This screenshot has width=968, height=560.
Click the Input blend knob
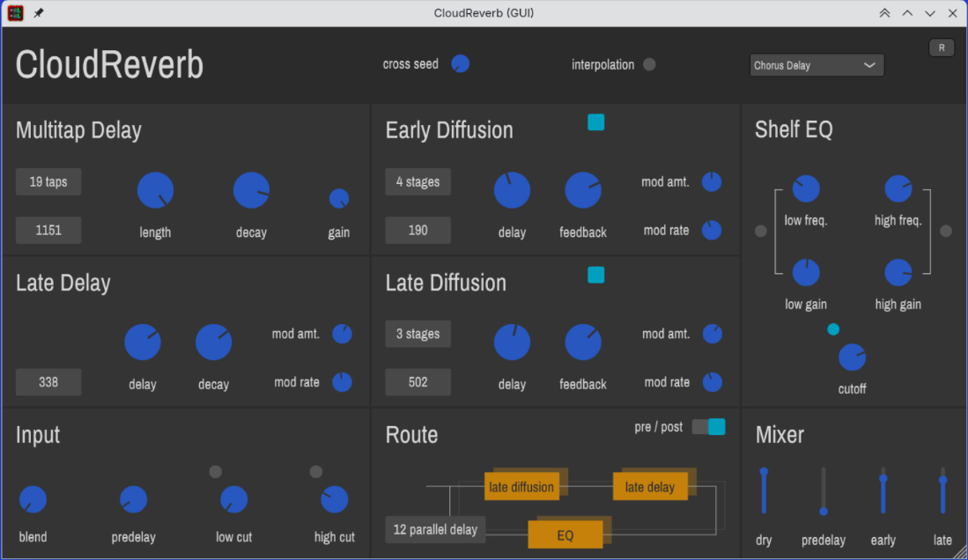33,499
